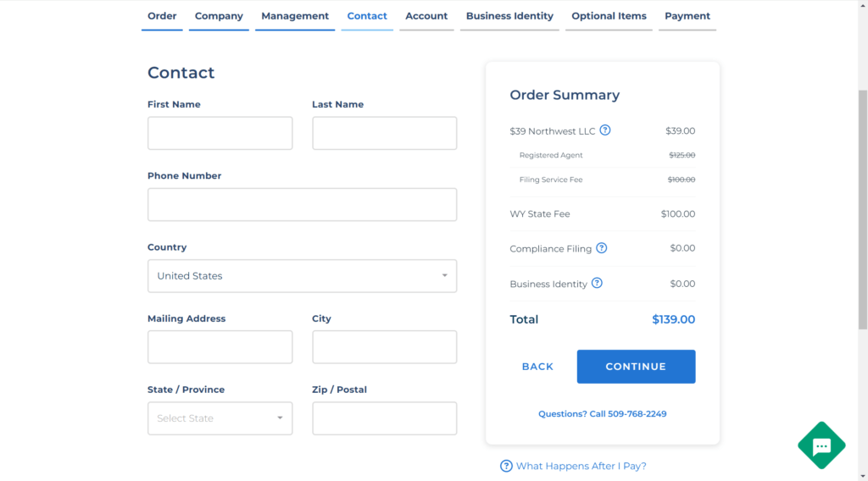Open What Happens After I Pay link
Screen dimensions: 868x481
point(581,466)
